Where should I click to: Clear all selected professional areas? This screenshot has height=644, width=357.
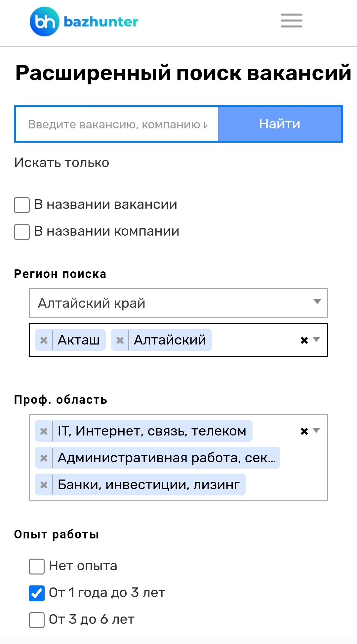(x=304, y=431)
